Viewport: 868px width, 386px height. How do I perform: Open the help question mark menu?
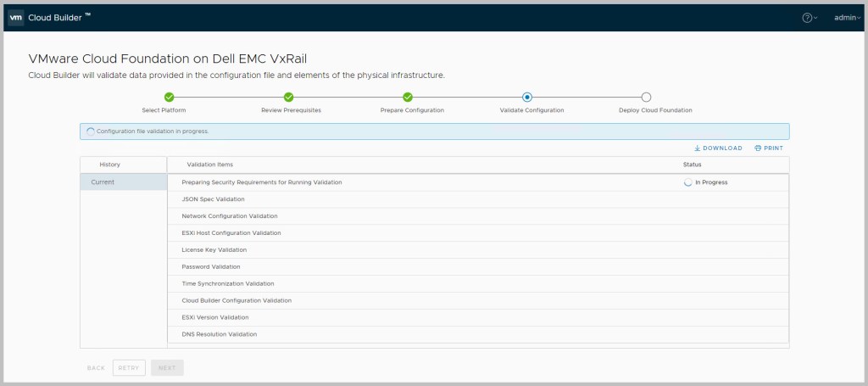click(809, 18)
